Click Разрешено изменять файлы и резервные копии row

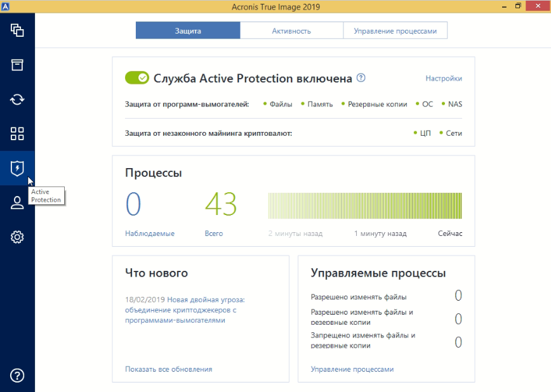(x=386, y=318)
